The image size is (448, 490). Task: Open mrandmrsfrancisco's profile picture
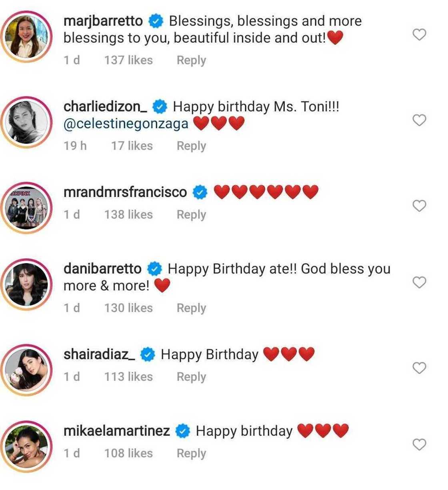point(26,207)
